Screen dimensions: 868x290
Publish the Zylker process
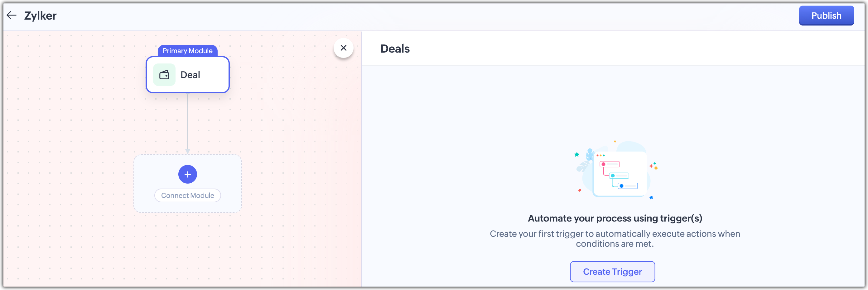(826, 16)
